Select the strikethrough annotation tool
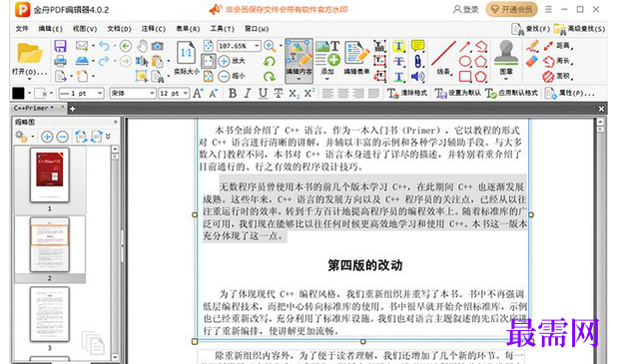This screenshot has height=364, width=618. (x=399, y=61)
